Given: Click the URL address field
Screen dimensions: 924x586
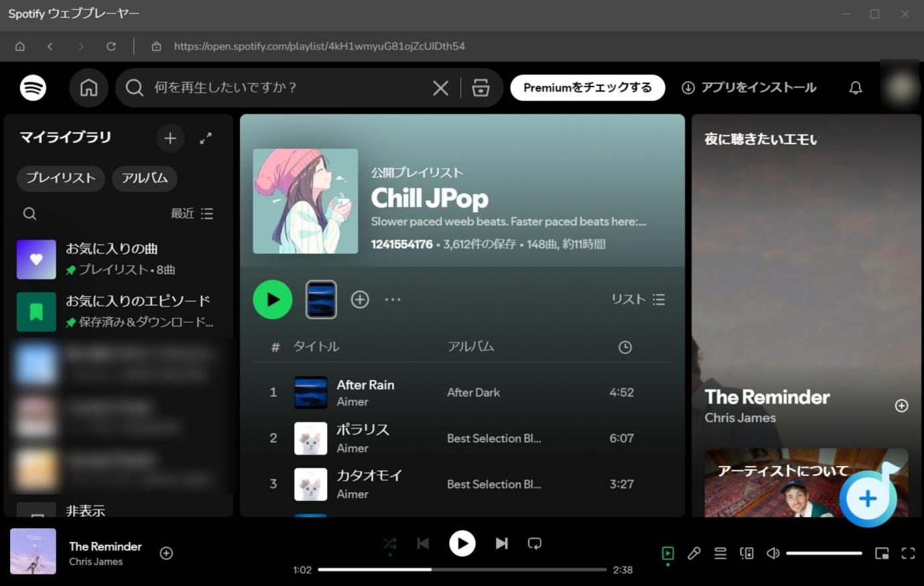Looking at the screenshot, I should tap(319, 46).
